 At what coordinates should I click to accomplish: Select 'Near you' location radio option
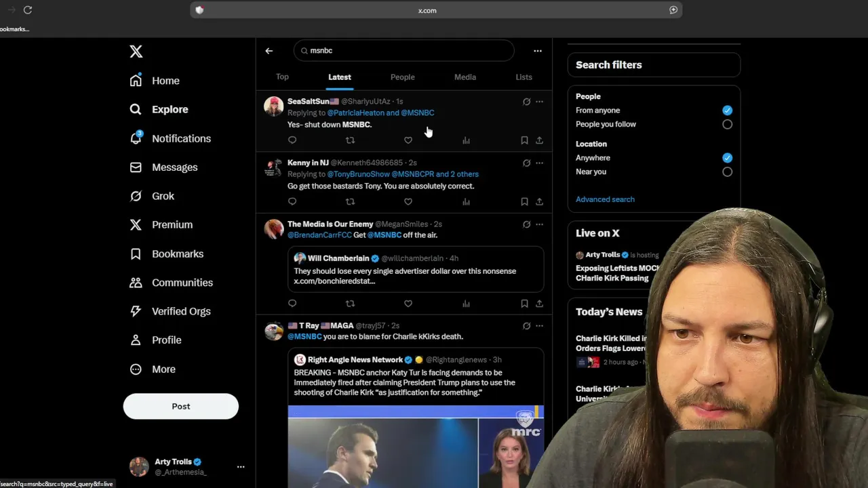click(727, 172)
